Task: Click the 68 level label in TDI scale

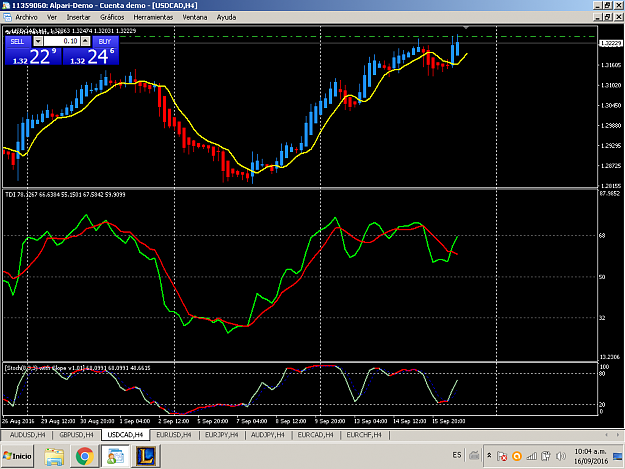Action: [x=602, y=235]
